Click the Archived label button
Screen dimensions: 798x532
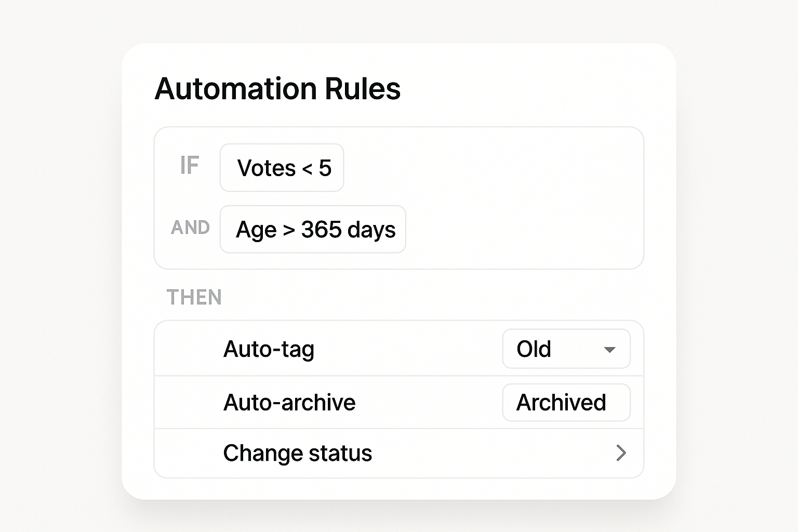click(566, 403)
